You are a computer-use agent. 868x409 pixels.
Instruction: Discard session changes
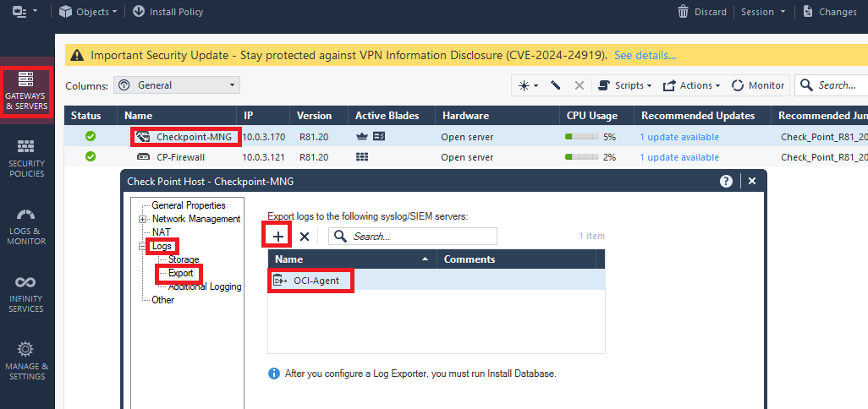point(702,12)
